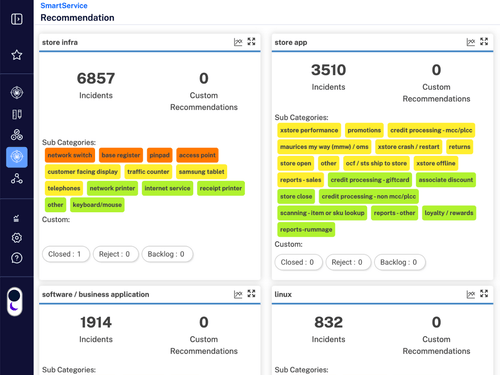Viewport: 500px width, 375px height.
Task: Open settings gear in sidebar
Action: [17, 238]
